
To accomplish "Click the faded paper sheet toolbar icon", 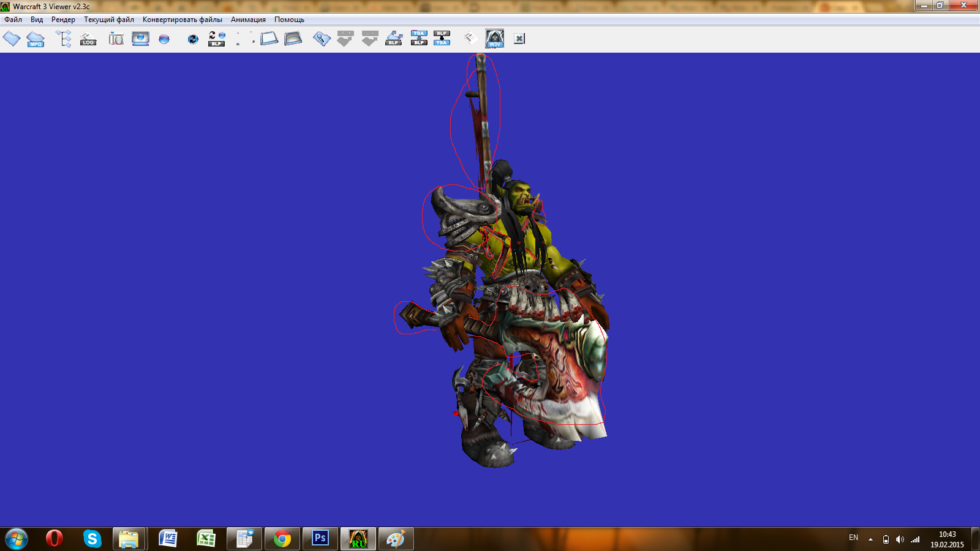I will click(470, 39).
